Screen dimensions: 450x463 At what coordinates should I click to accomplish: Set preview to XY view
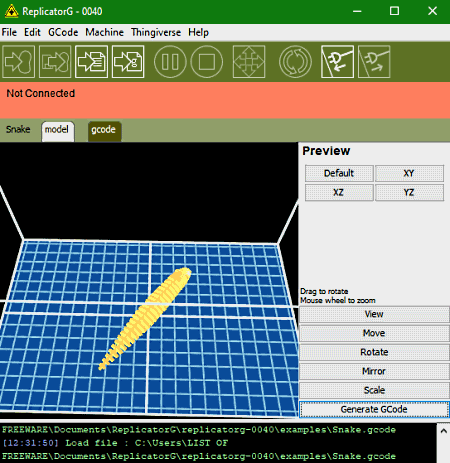click(x=409, y=173)
